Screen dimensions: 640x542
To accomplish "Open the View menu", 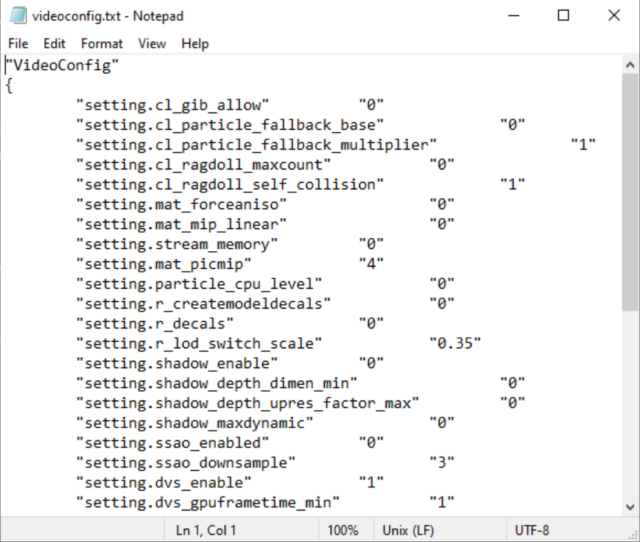I will tap(152, 44).
